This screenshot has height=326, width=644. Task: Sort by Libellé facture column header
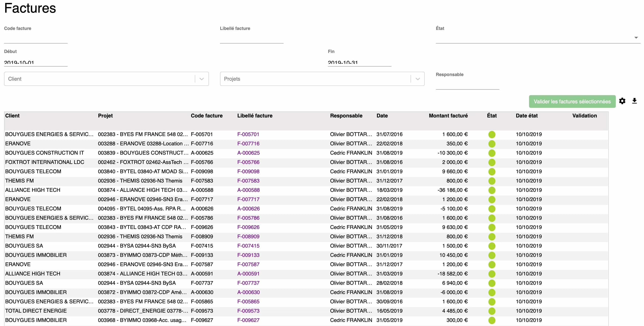tap(255, 116)
